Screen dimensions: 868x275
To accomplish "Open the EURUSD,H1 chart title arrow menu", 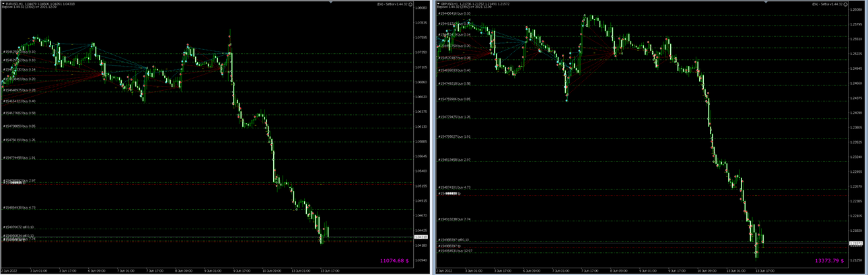I will pyautogui.click(x=3, y=4).
